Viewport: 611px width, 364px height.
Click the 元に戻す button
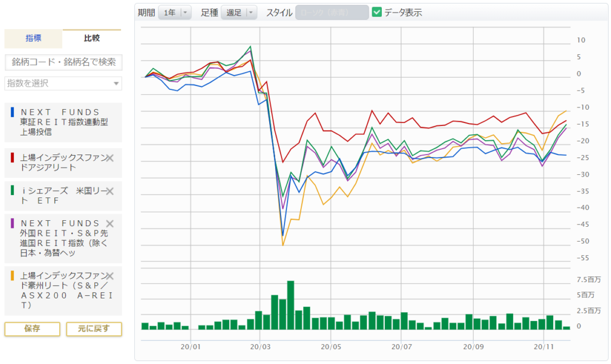tap(94, 329)
